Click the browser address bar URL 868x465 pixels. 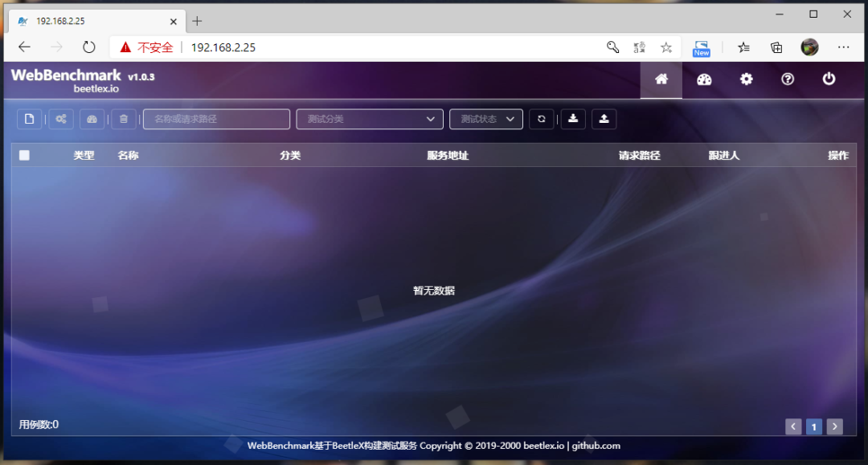[223, 47]
